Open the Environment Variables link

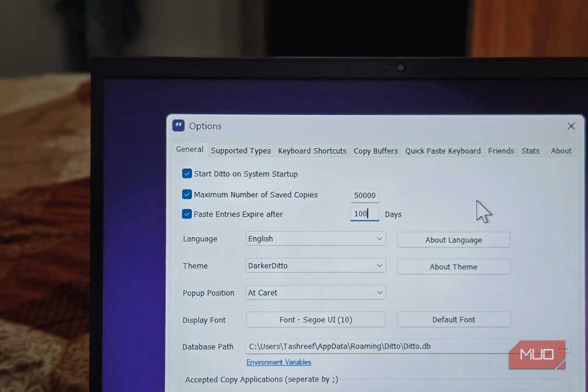point(279,362)
